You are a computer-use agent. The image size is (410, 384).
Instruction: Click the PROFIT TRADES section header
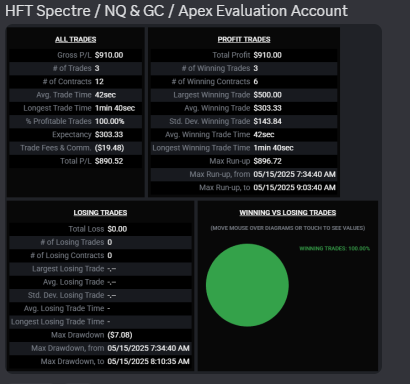click(x=244, y=39)
